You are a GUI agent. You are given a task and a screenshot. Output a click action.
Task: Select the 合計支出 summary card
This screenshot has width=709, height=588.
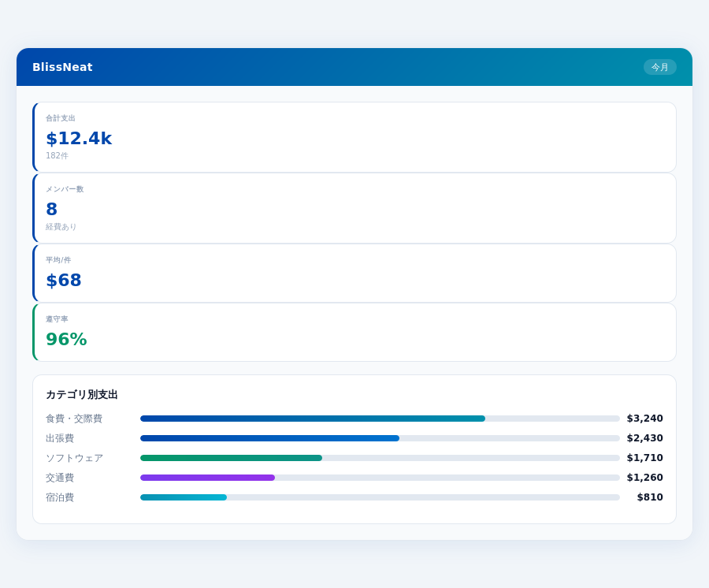[x=354, y=136]
